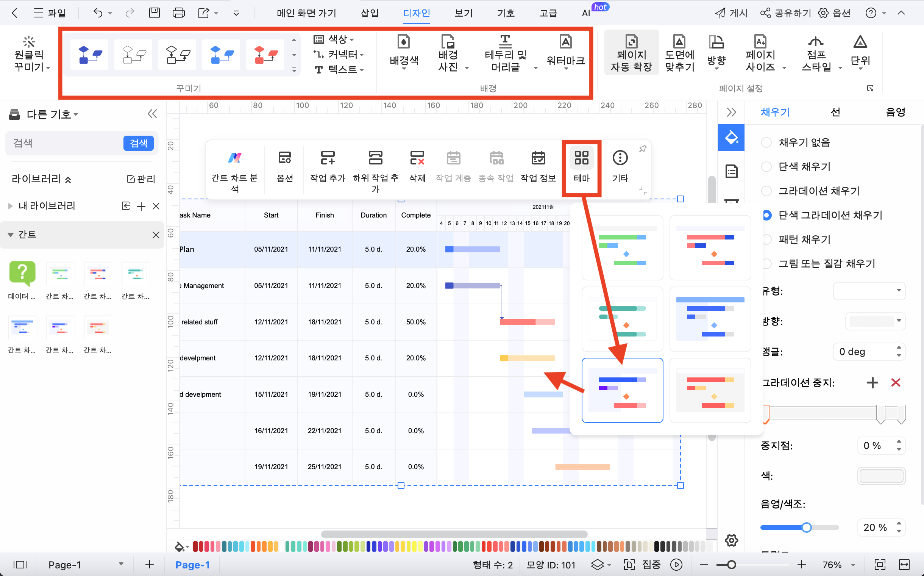
Task: Click the 집중 focus mode icon
Action: (629, 564)
